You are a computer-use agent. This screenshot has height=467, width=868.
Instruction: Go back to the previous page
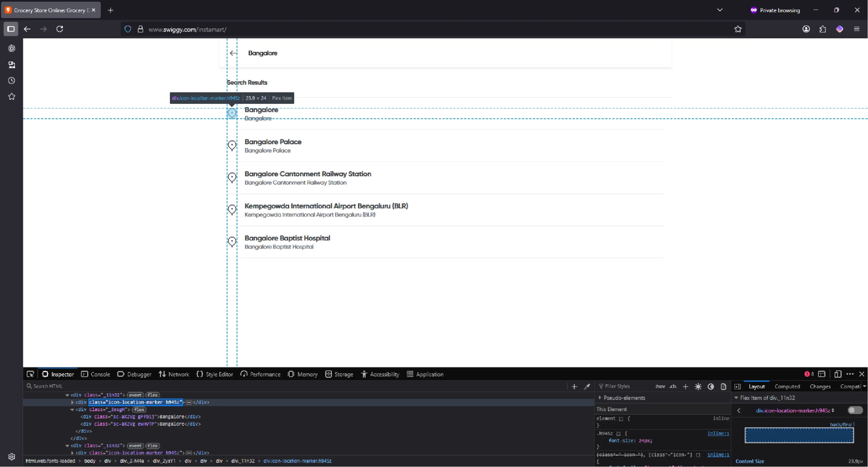point(27,29)
